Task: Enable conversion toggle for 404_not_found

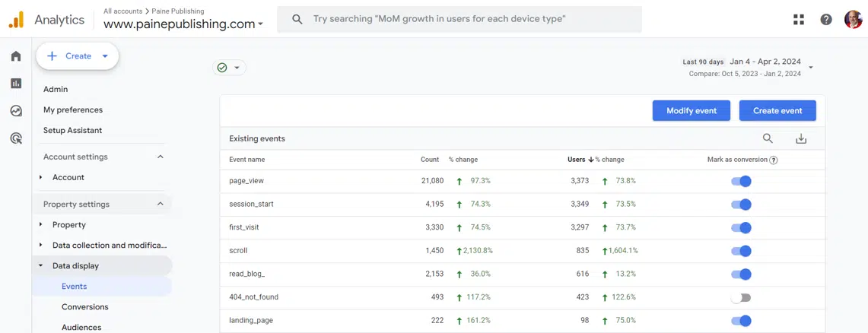Action: click(x=741, y=297)
